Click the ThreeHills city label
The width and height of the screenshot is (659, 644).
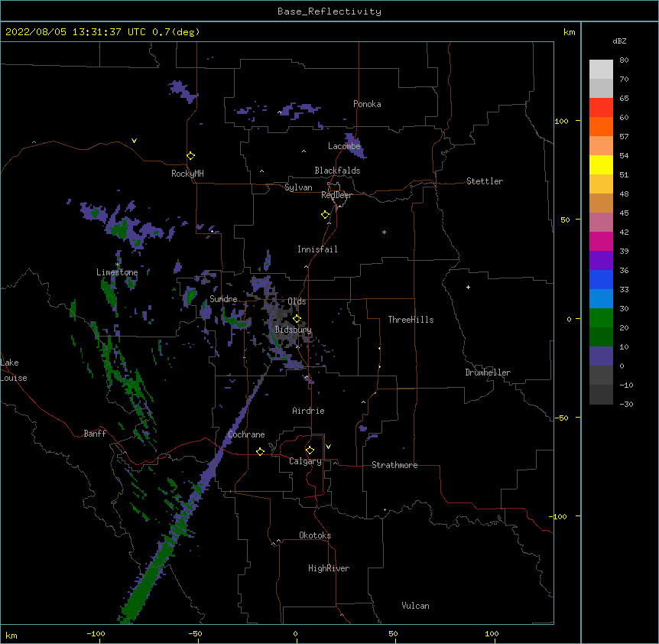point(411,320)
